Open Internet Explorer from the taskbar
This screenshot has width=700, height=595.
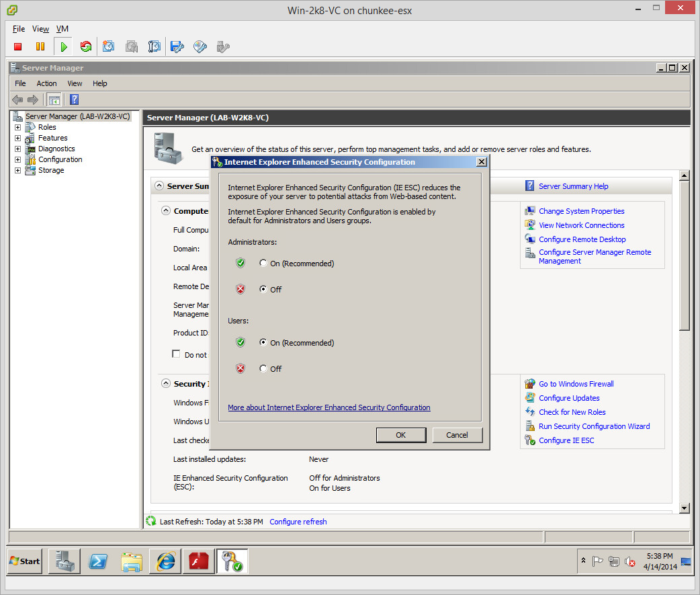click(x=165, y=561)
